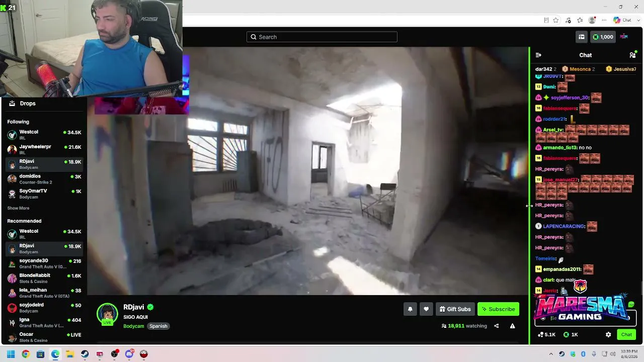This screenshot has width=644, height=362.
Task: Show hidden system tray icons chevron
Action: coord(551,354)
